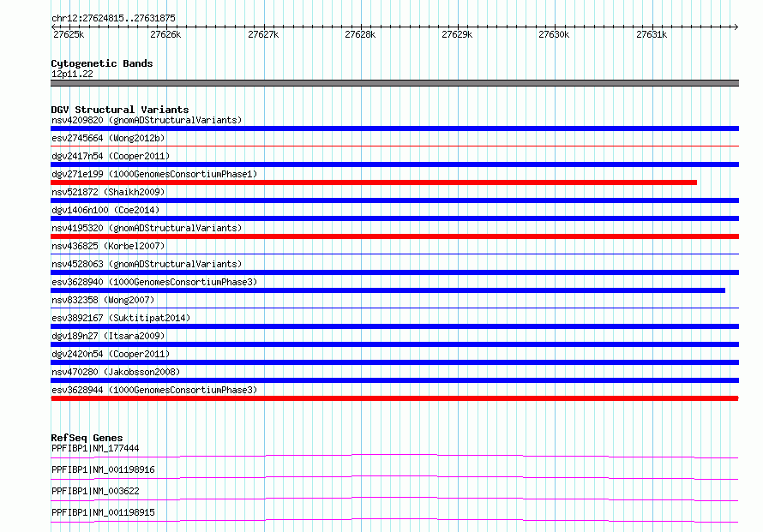Select dgv189n27 (Itsara2009) label
The width and height of the screenshot is (763, 532).
[x=108, y=336]
